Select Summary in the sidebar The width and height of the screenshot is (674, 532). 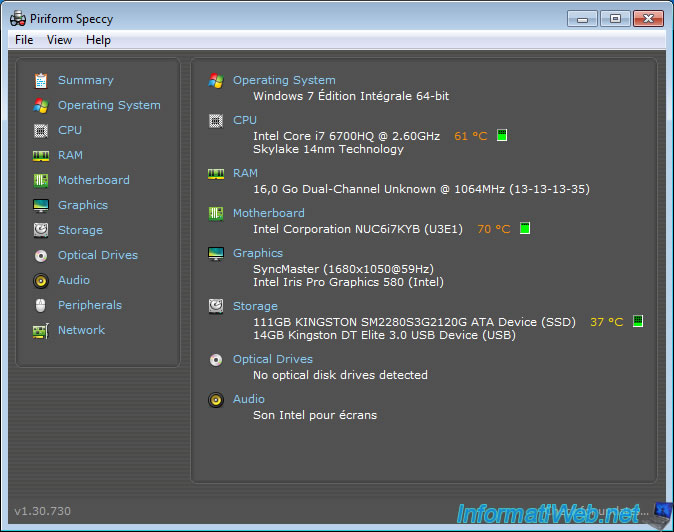86,80
